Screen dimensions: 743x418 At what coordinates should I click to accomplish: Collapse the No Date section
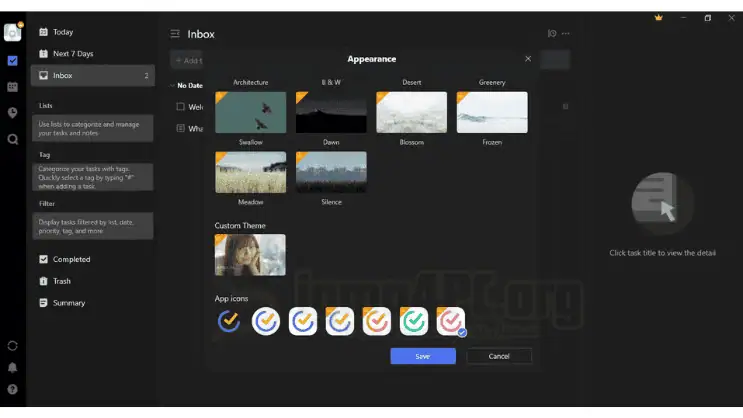(x=172, y=86)
